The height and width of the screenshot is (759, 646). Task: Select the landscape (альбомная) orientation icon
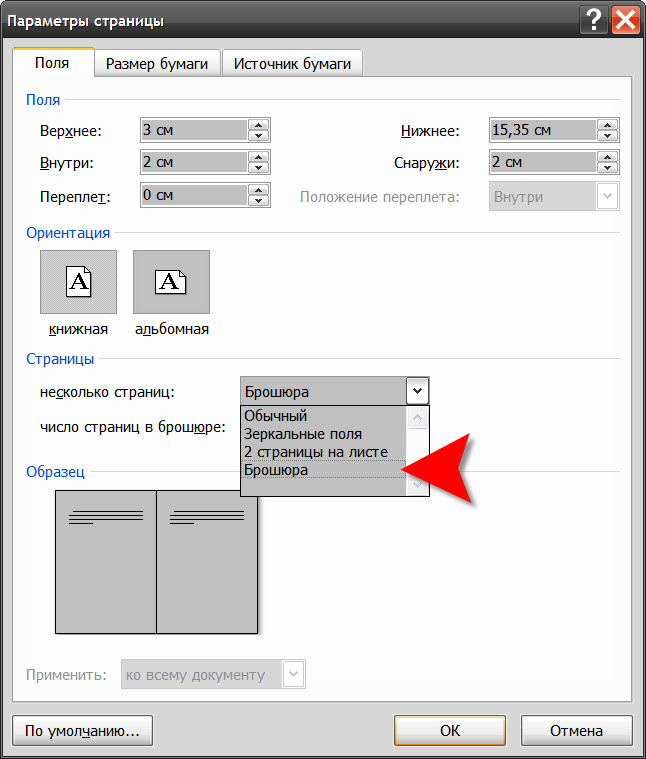[x=171, y=282]
